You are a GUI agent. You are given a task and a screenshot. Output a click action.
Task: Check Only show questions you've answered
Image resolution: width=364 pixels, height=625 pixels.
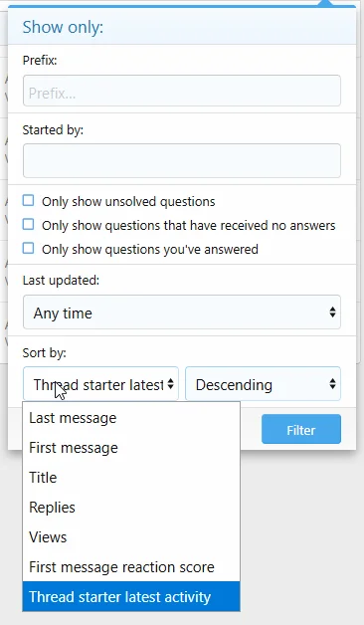pyautogui.click(x=28, y=249)
